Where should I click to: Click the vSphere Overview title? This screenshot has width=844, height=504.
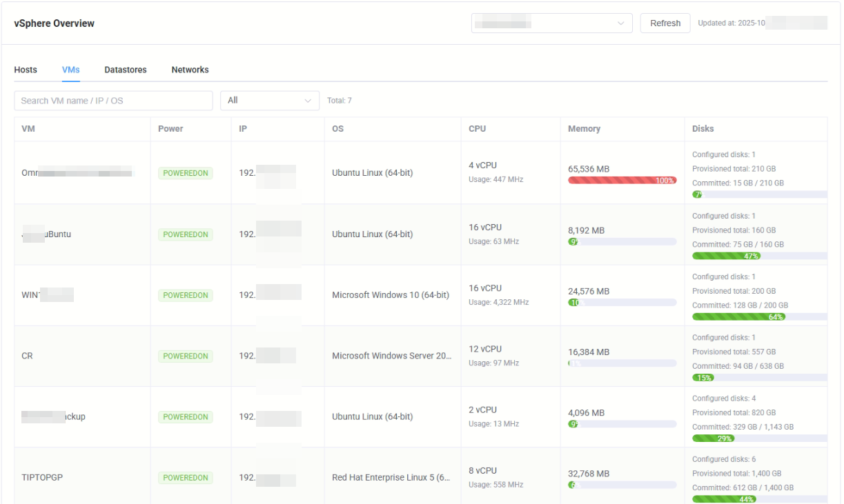coord(54,23)
